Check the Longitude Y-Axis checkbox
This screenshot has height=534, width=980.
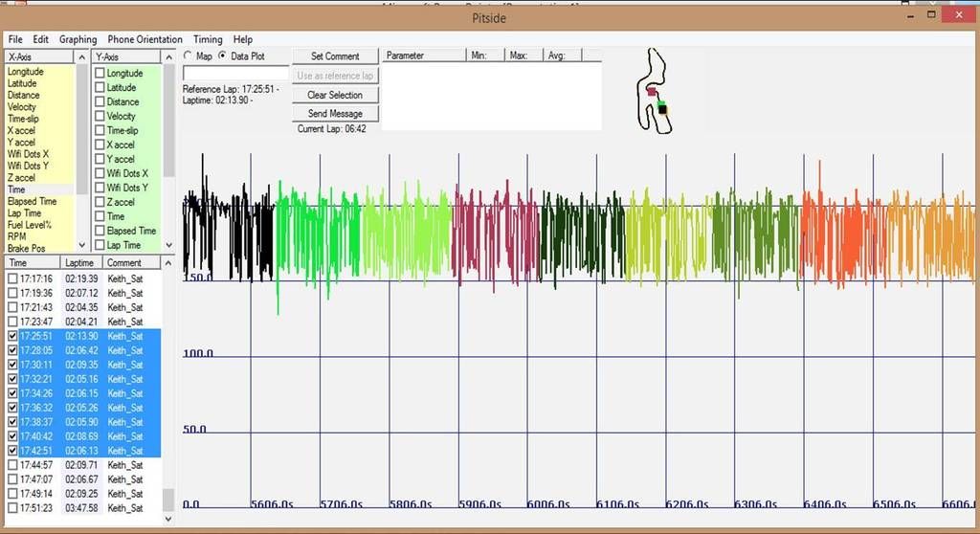(x=100, y=73)
